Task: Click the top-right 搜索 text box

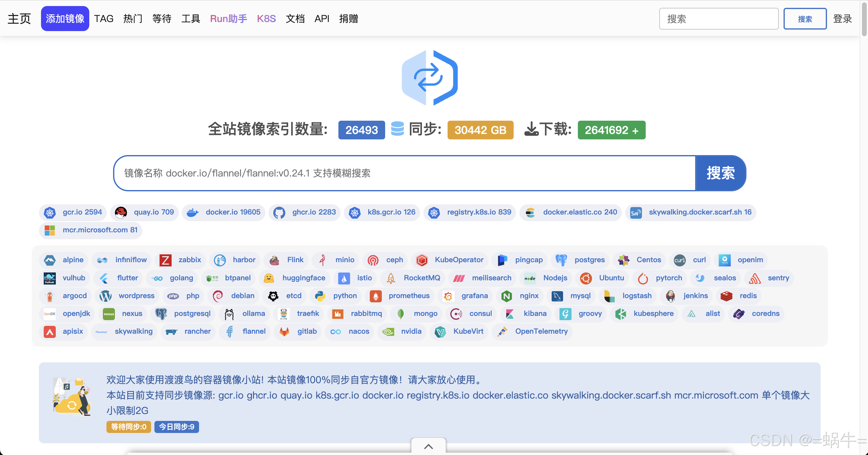Action: coord(718,18)
